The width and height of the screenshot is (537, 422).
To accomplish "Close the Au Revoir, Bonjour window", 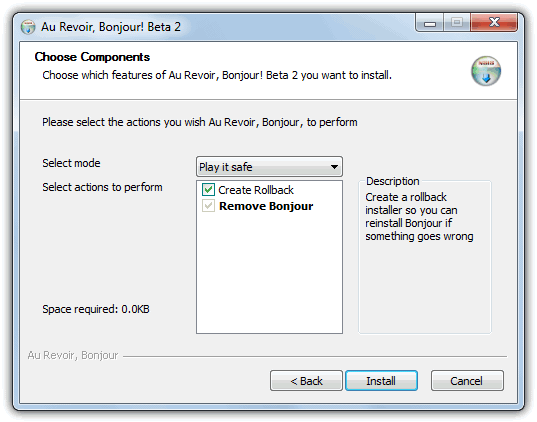I will (x=494, y=23).
